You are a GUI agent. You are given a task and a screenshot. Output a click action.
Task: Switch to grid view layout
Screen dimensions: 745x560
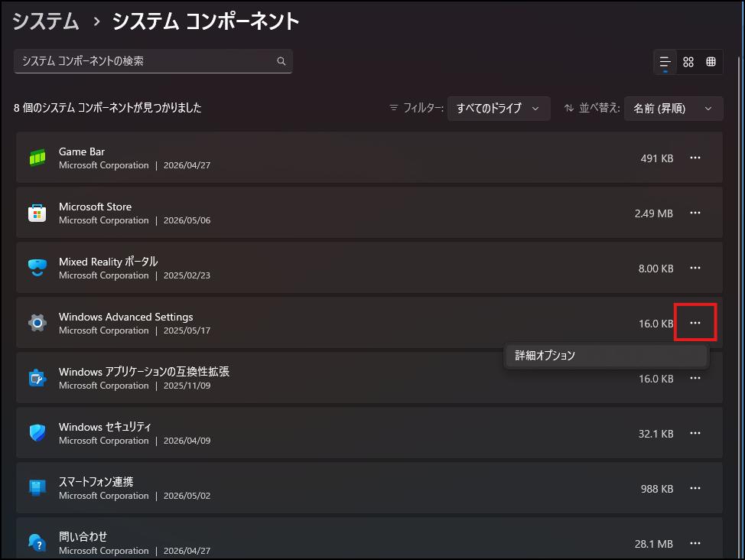point(688,62)
